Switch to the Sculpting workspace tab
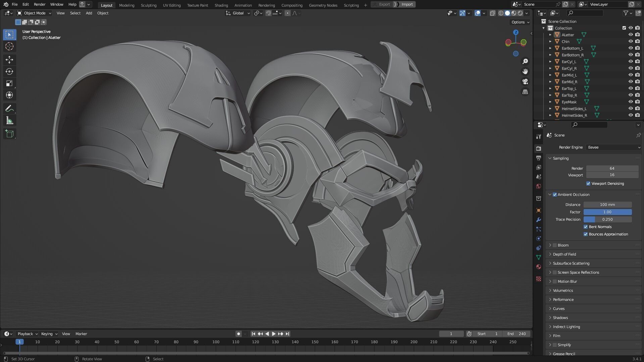644x362 pixels. click(x=149, y=5)
